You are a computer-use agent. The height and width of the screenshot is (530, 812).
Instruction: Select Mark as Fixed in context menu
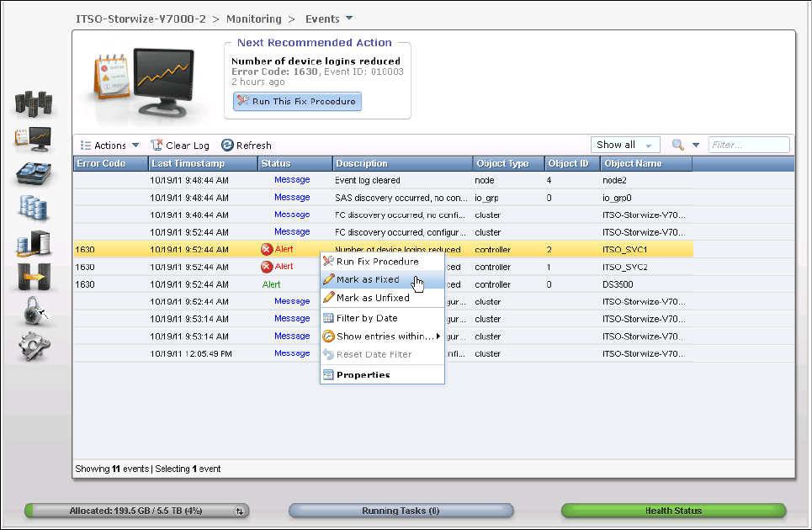(368, 279)
